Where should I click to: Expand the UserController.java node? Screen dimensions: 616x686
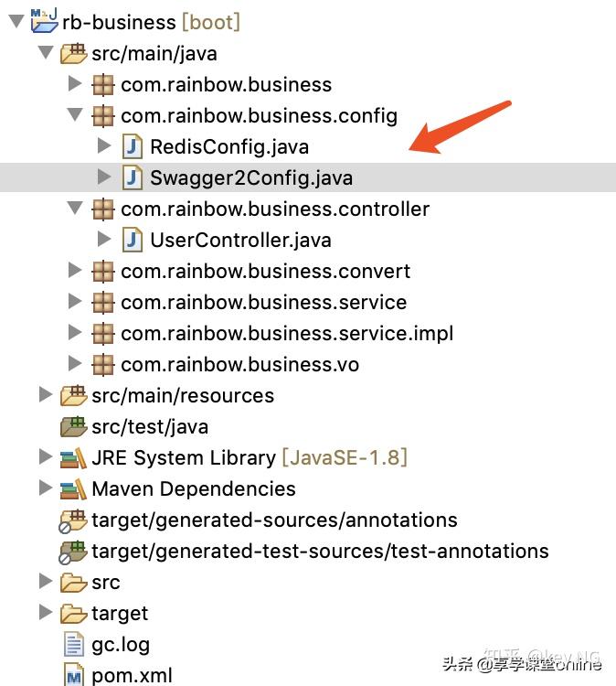[104, 239]
